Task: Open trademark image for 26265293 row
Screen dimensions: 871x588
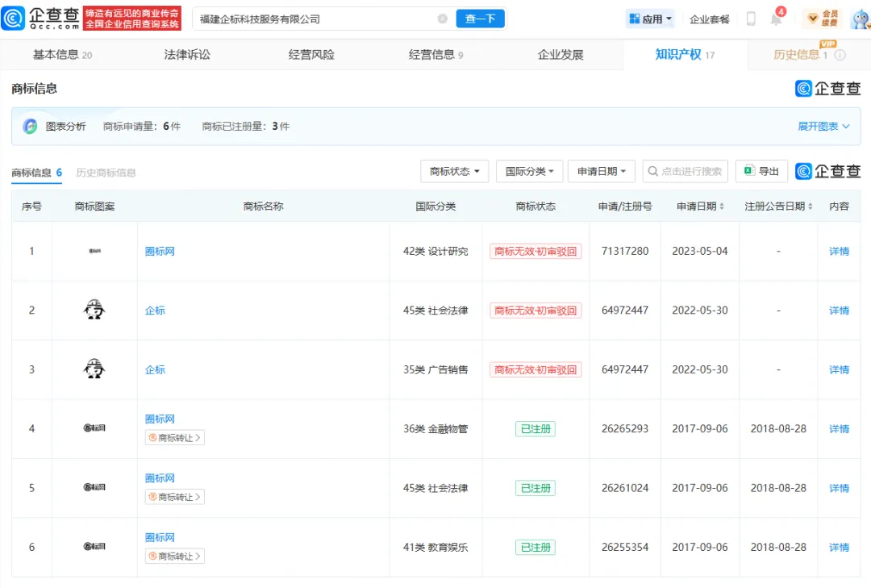Action: 94,428
